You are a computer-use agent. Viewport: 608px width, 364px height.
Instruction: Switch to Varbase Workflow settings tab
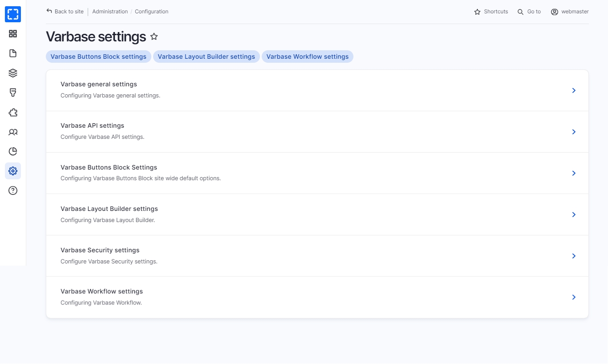pyautogui.click(x=307, y=57)
